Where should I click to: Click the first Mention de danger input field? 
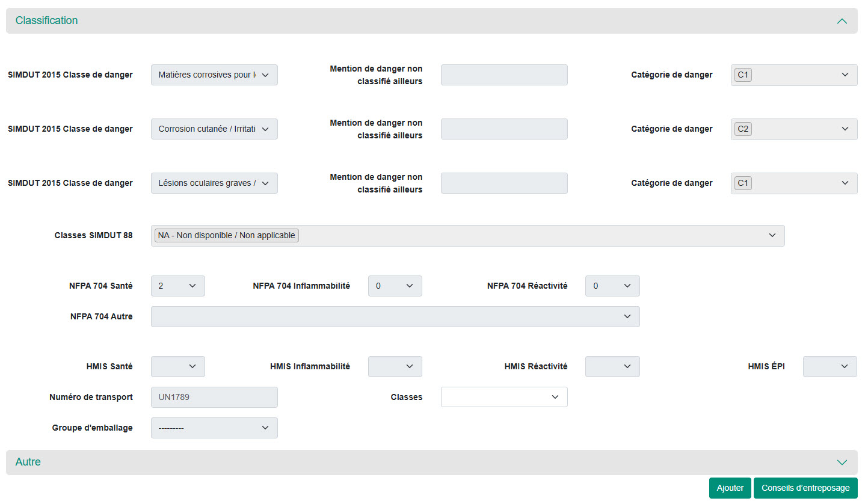click(x=503, y=75)
